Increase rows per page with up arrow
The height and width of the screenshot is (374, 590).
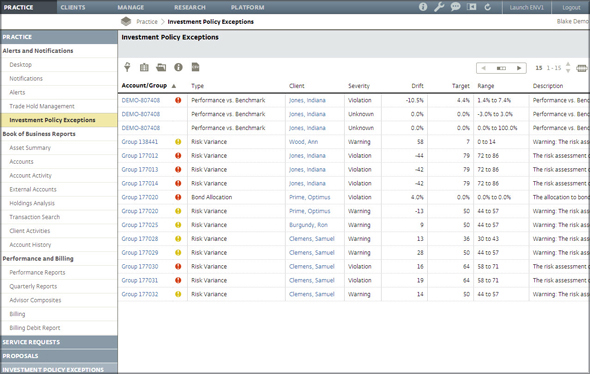pyautogui.click(x=568, y=64)
